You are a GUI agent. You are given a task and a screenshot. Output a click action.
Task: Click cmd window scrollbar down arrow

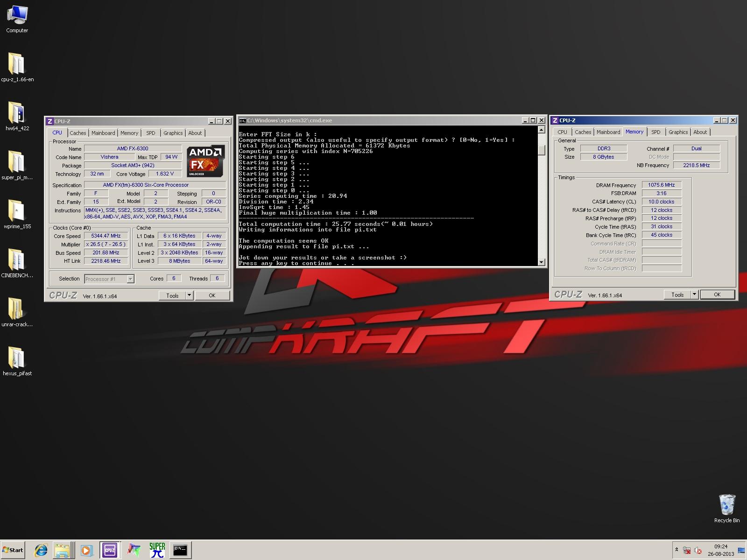(x=542, y=262)
